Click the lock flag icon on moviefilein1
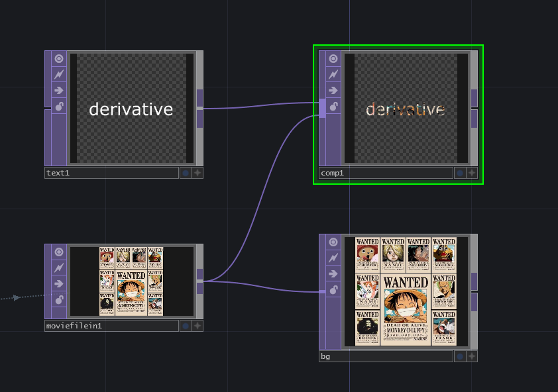 58,299
